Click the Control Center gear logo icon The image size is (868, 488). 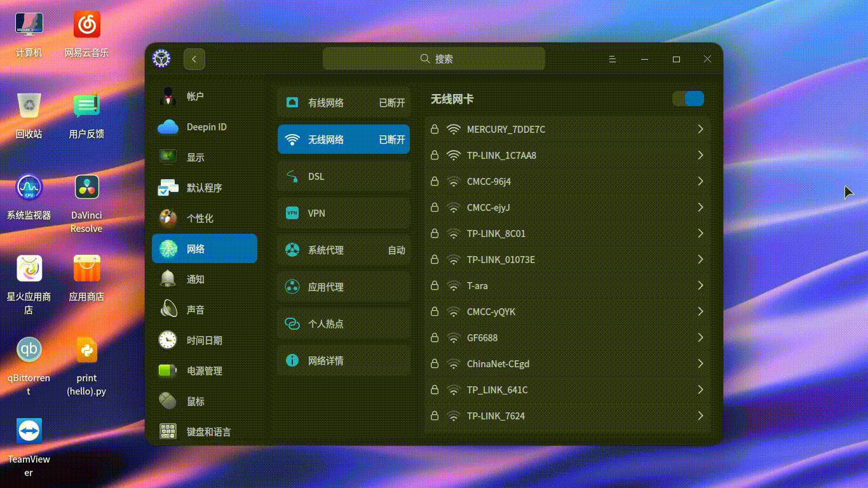(x=161, y=58)
